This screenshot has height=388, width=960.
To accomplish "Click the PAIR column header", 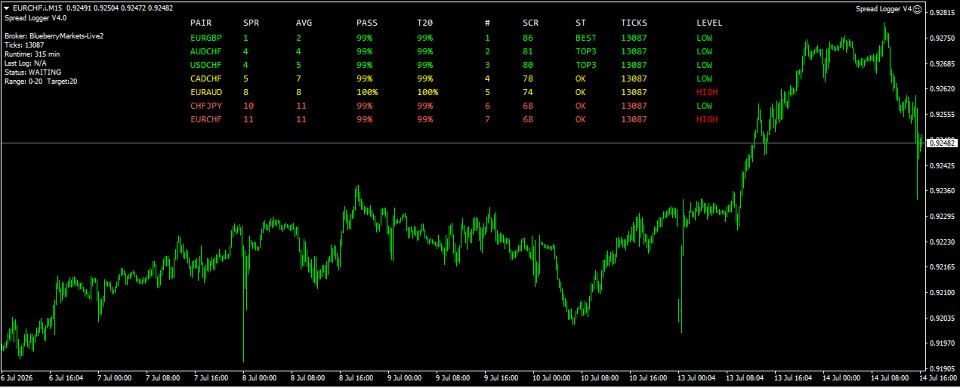I will pos(201,23).
